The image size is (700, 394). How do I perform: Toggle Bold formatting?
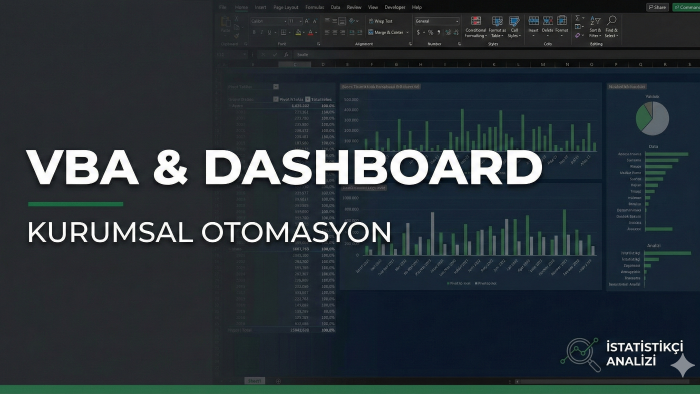[x=254, y=32]
